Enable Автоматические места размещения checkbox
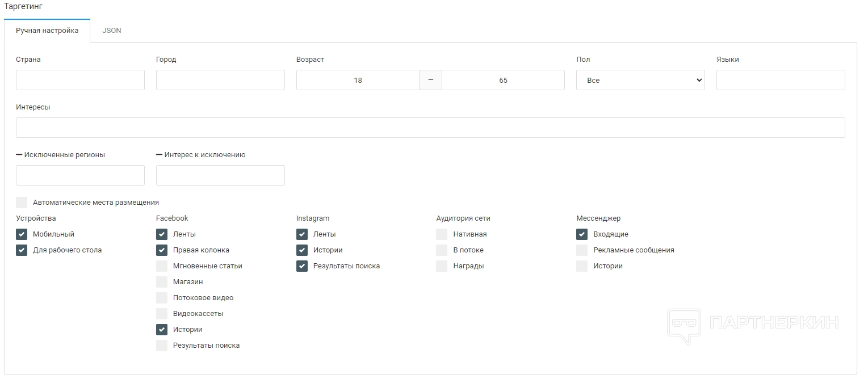Screen dimensions: 868x375 [22, 203]
